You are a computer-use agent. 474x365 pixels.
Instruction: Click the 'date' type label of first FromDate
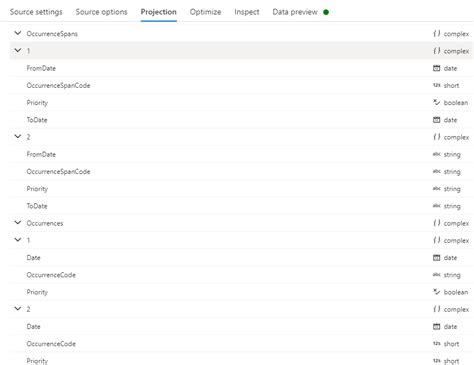click(450, 68)
